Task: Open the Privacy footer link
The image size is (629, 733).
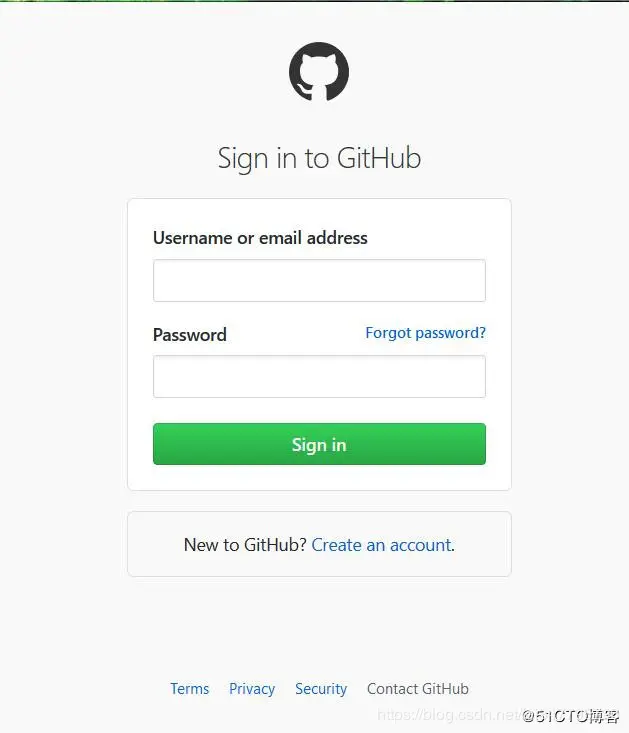Action: coord(252,689)
